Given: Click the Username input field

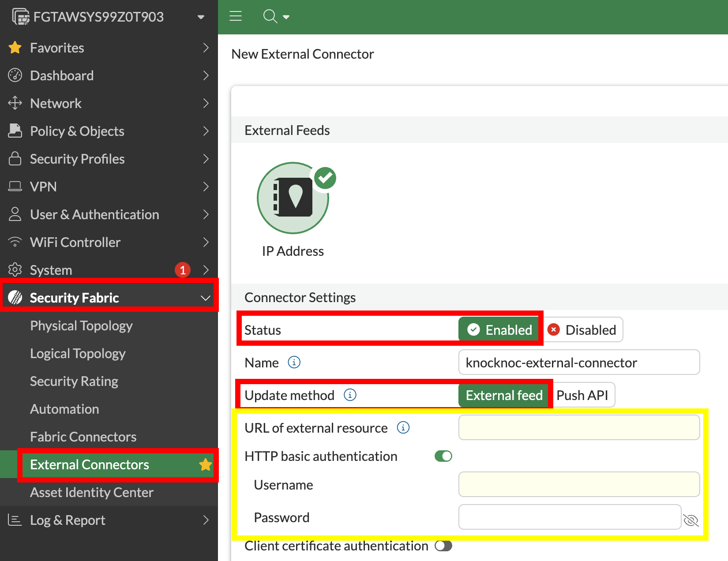Looking at the screenshot, I should click(579, 484).
